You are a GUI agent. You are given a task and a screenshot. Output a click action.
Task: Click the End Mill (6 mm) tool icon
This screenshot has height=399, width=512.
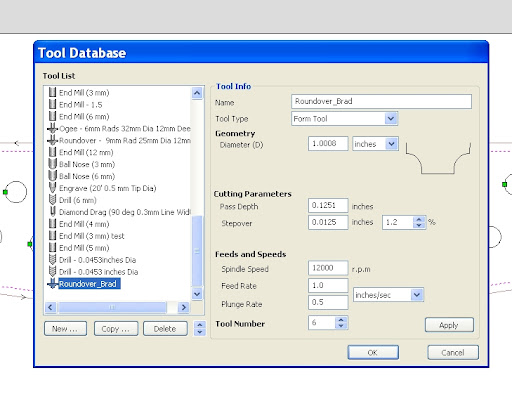pos(52,116)
